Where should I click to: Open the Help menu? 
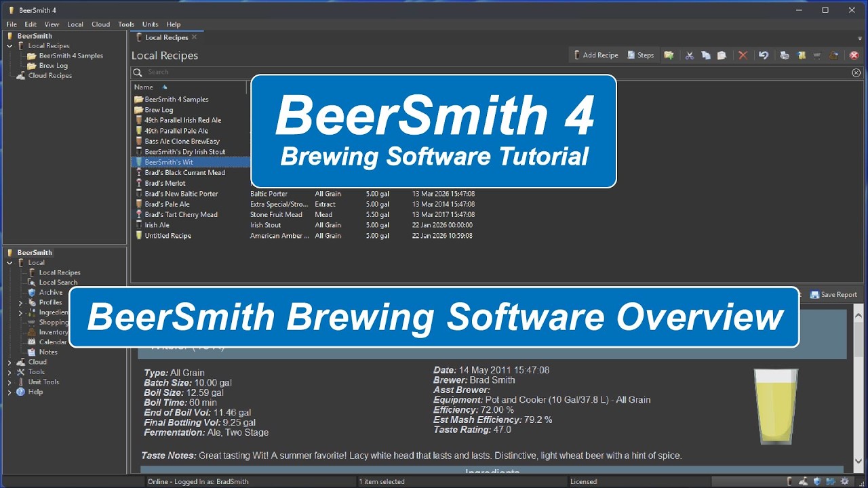click(x=174, y=24)
